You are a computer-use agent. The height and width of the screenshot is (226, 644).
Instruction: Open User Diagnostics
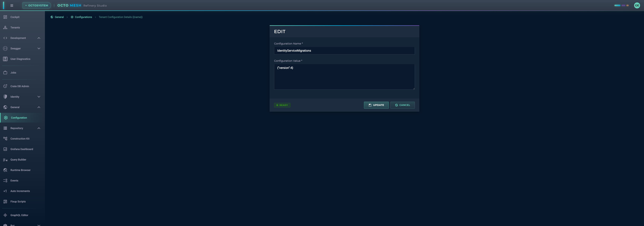(20, 59)
